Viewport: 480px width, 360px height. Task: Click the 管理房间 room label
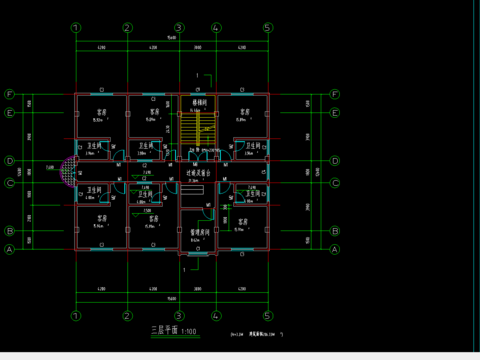coord(200,232)
